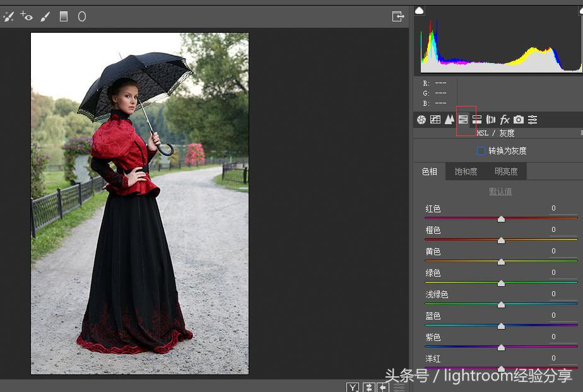The width and height of the screenshot is (583, 392).
Task: Select the Graduated Filter tool
Action: pos(63,16)
